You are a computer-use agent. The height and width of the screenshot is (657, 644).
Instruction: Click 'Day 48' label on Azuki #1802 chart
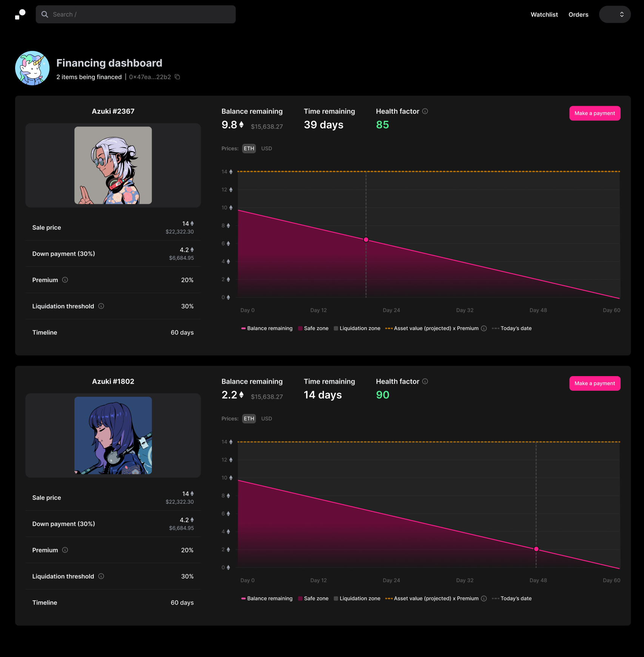tap(538, 580)
